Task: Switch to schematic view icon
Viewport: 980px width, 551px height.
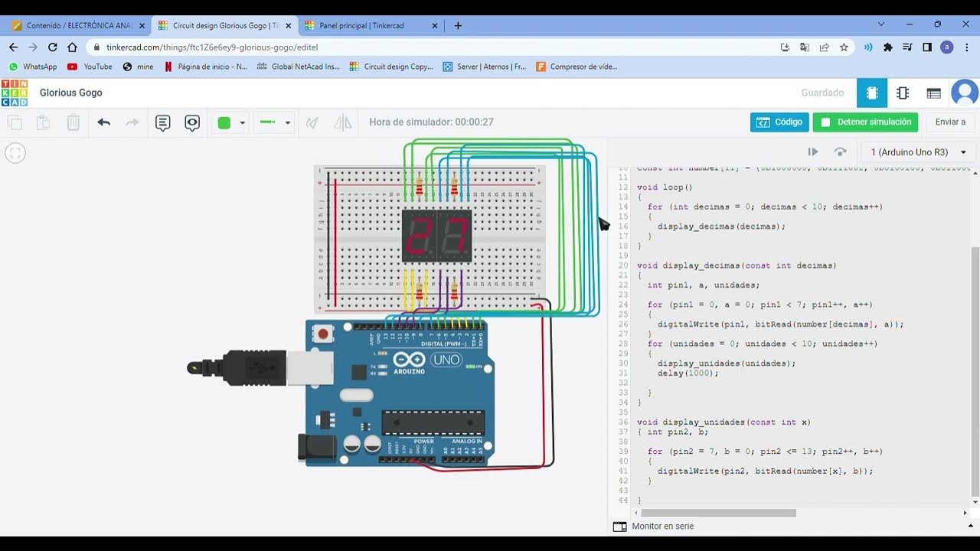Action: 903,93
